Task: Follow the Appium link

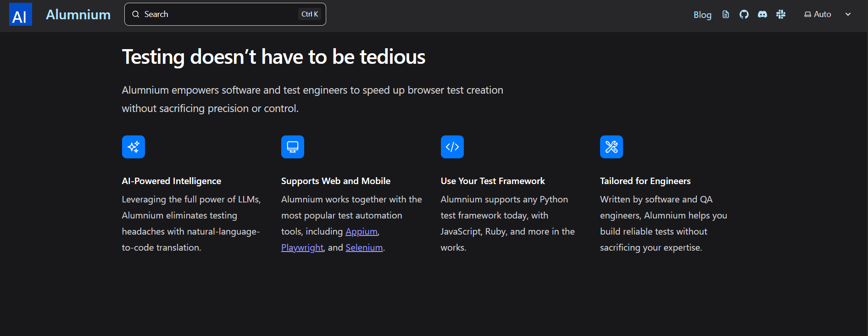Action: pyautogui.click(x=362, y=231)
